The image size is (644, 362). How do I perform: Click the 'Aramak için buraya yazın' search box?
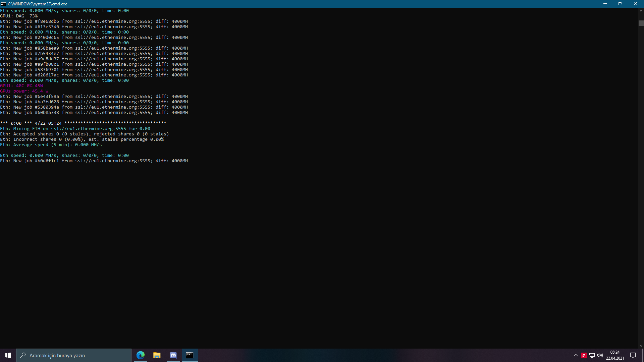click(x=74, y=355)
